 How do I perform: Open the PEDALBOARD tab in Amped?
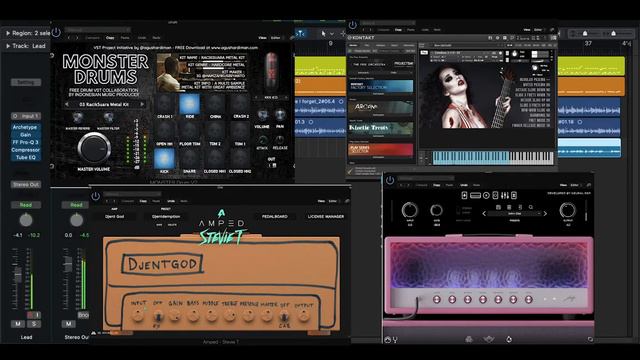click(x=275, y=216)
